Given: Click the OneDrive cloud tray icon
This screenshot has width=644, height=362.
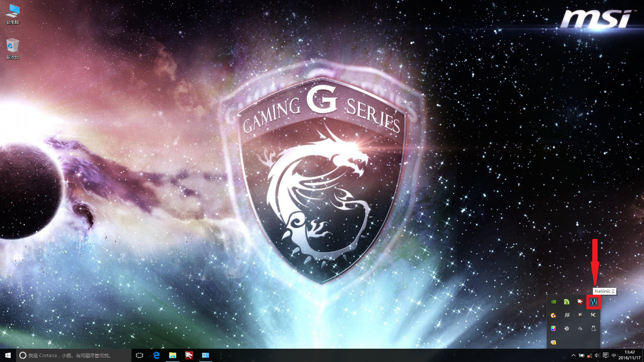Looking at the screenshot, I should (580, 328).
